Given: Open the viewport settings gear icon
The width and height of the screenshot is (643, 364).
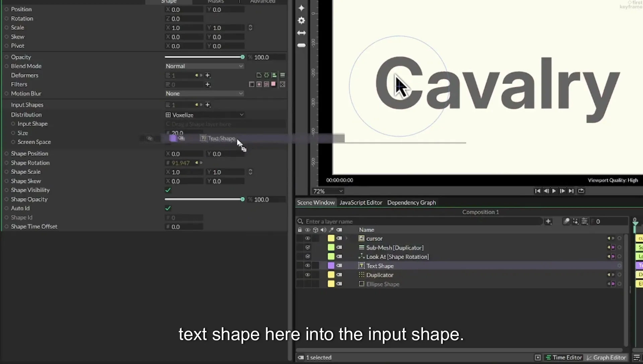Looking at the screenshot, I should (x=301, y=20).
